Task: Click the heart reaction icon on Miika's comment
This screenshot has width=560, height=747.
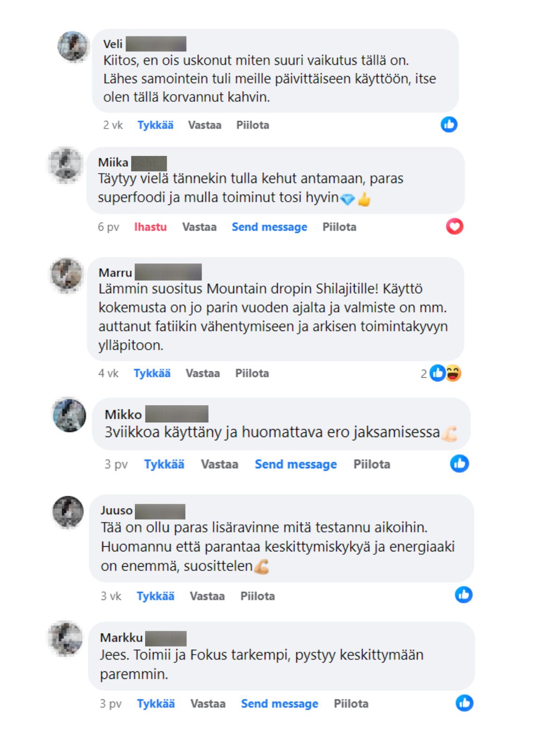Action: pyautogui.click(x=455, y=226)
